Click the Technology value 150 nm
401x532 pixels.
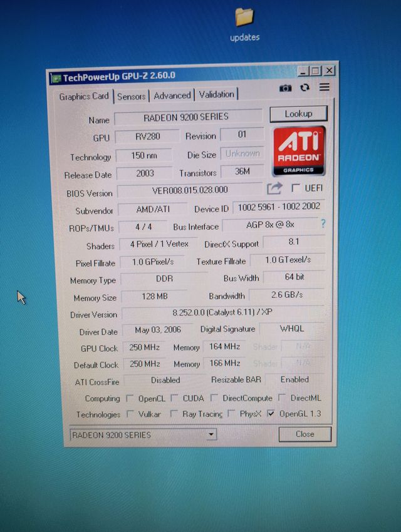pos(144,155)
